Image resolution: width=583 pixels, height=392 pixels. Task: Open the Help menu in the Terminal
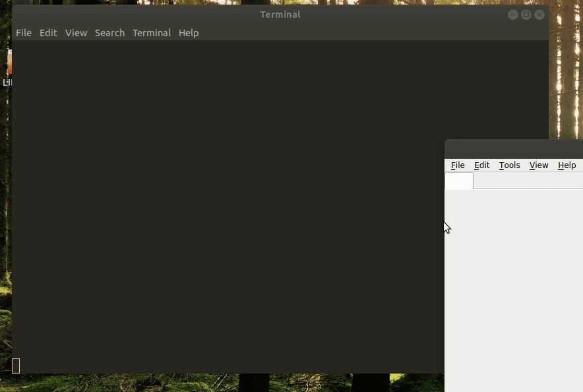point(188,33)
